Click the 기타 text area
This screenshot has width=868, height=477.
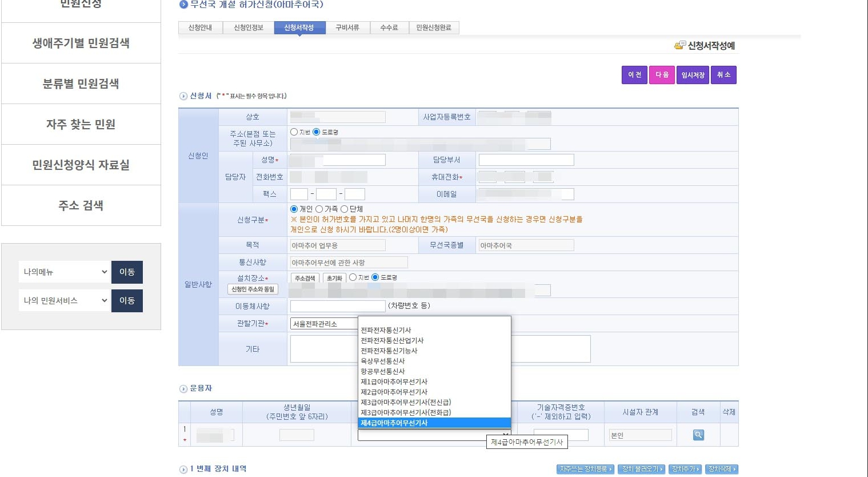coord(440,349)
